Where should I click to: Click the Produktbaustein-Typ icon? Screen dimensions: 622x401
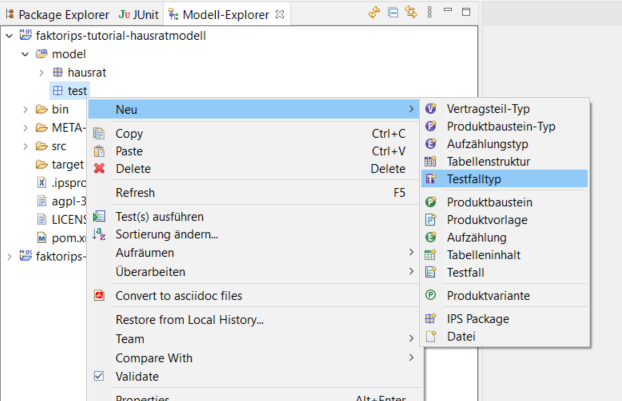[431, 126]
